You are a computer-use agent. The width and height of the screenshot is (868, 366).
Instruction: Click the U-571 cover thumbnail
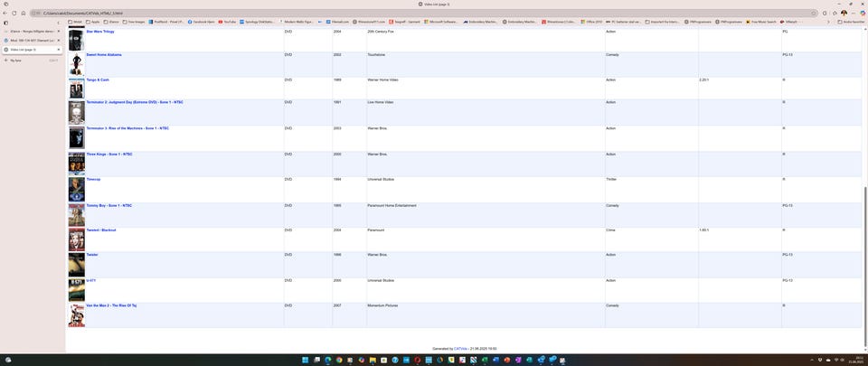(x=76, y=290)
